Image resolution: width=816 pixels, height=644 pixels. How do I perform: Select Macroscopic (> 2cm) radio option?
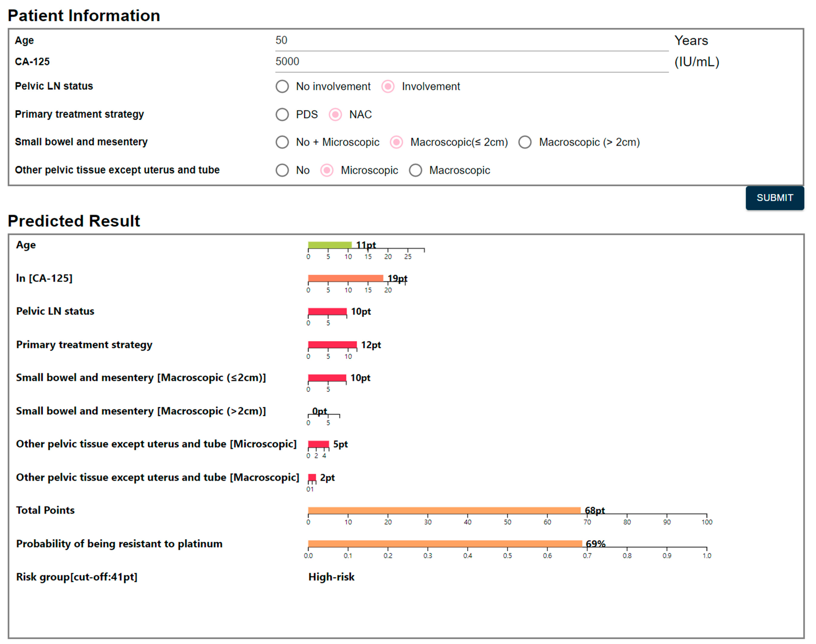525,142
